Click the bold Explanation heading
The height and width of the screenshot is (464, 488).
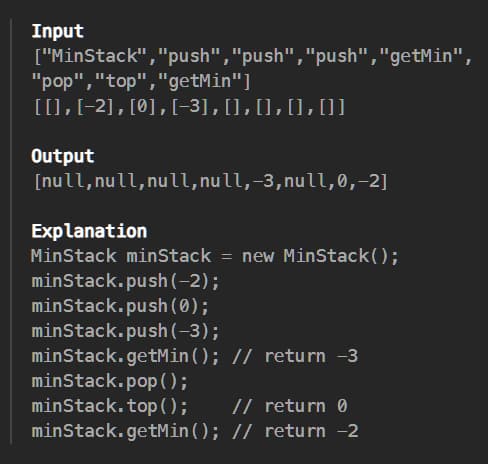[x=89, y=231]
